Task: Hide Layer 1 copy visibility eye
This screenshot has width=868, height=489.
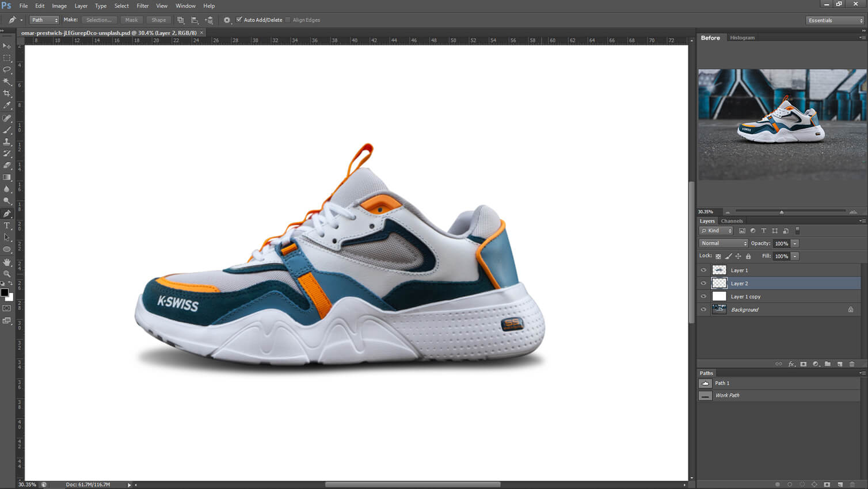Action: coord(703,297)
